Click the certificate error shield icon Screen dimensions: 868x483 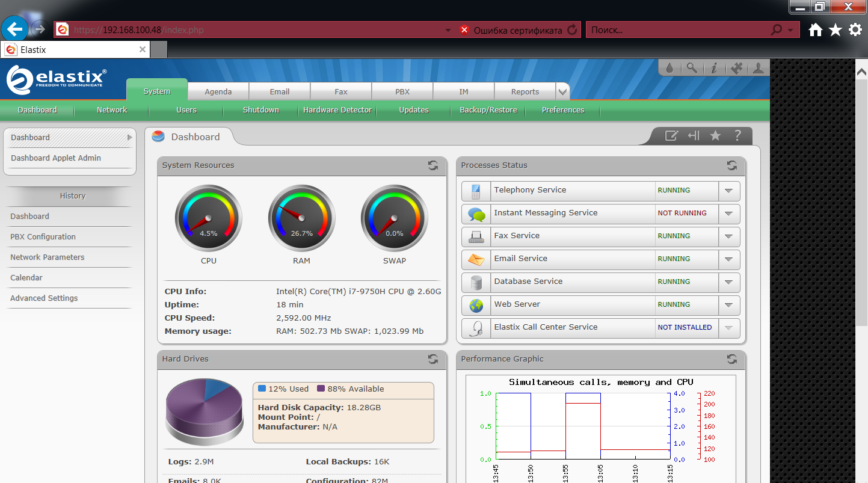point(464,29)
